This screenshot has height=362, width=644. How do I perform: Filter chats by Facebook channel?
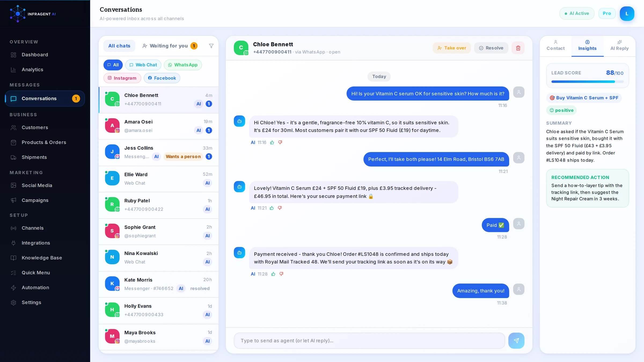click(x=162, y=78)
